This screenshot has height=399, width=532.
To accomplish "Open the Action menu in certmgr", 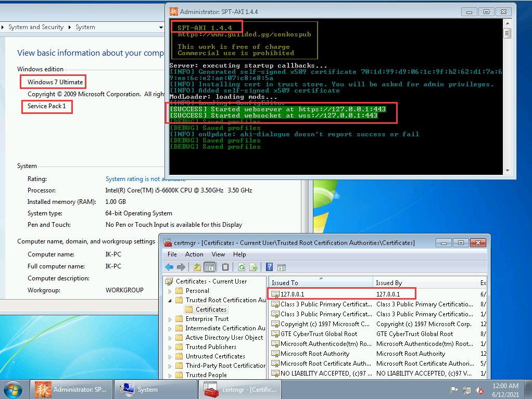I will pyautogui.click(x=194, y=254).
